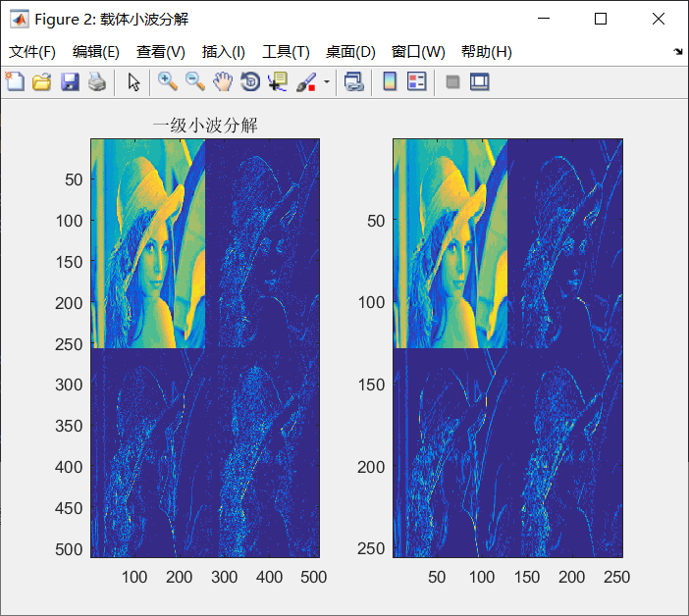Open the 文件(F) menu
Image resolution: width=689 pixels, height=616 pixels.
(x=32, y=52)
